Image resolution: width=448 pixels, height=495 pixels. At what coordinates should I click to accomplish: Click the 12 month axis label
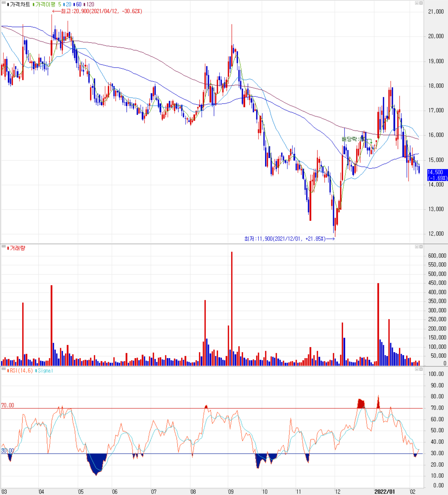click(x=338, y=492)
